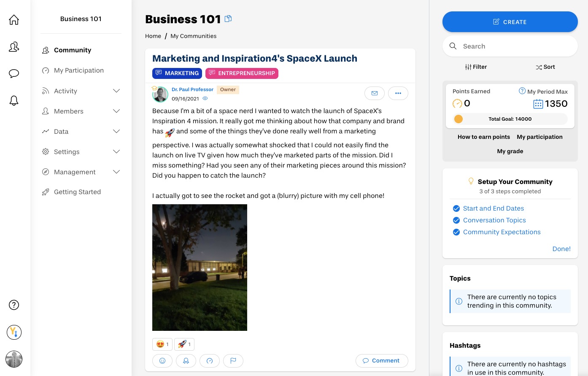
Task: Open Getting Started in sidebar
Action: click(77, 192)
